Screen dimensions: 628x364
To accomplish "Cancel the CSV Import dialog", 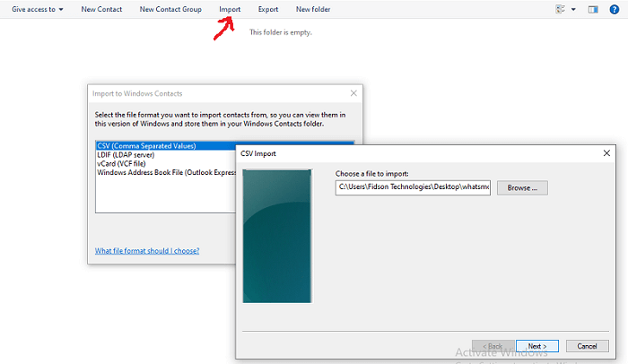I will tap(587, 346).
